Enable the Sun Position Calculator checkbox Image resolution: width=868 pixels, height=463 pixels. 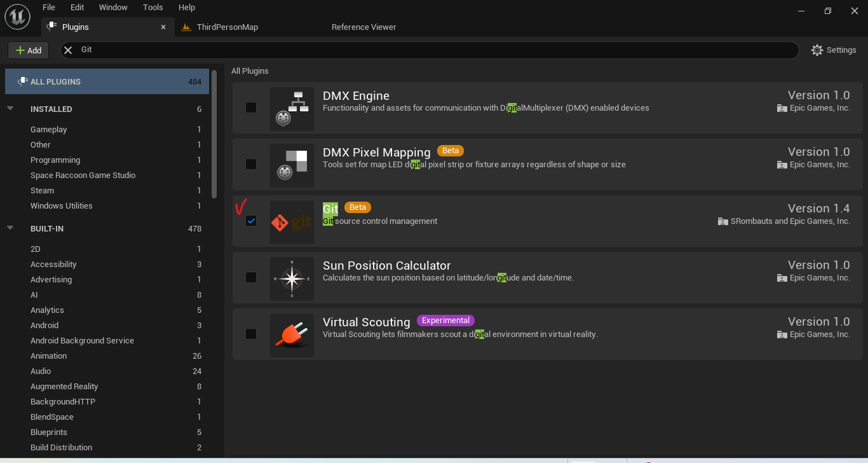[x=251, y=277]
